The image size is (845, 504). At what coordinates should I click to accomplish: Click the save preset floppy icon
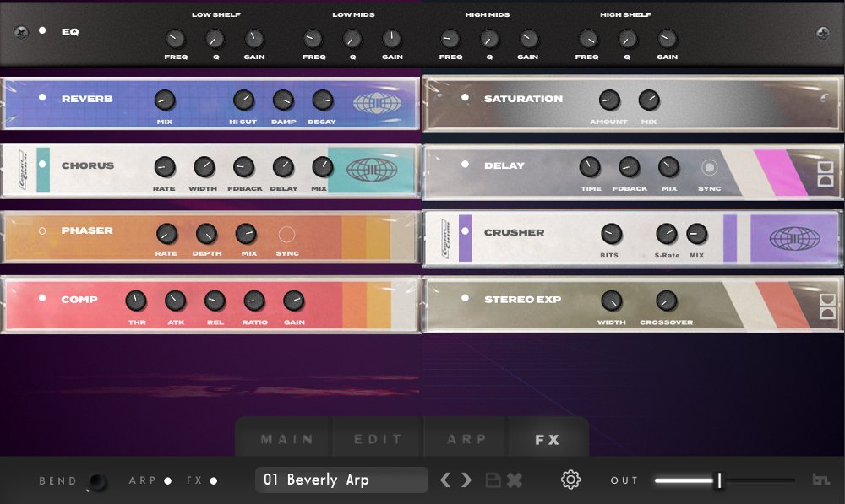click(x=493, y=480)
